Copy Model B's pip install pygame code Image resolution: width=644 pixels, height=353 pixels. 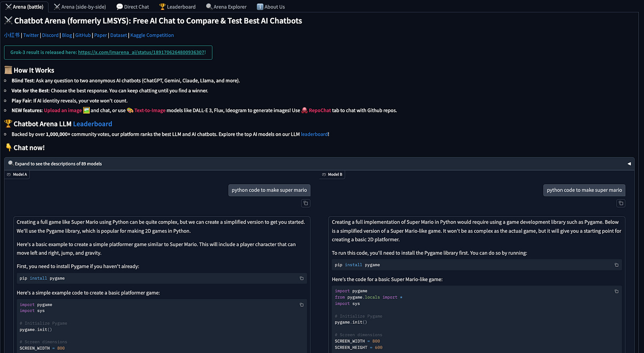[x=617, y=265]
